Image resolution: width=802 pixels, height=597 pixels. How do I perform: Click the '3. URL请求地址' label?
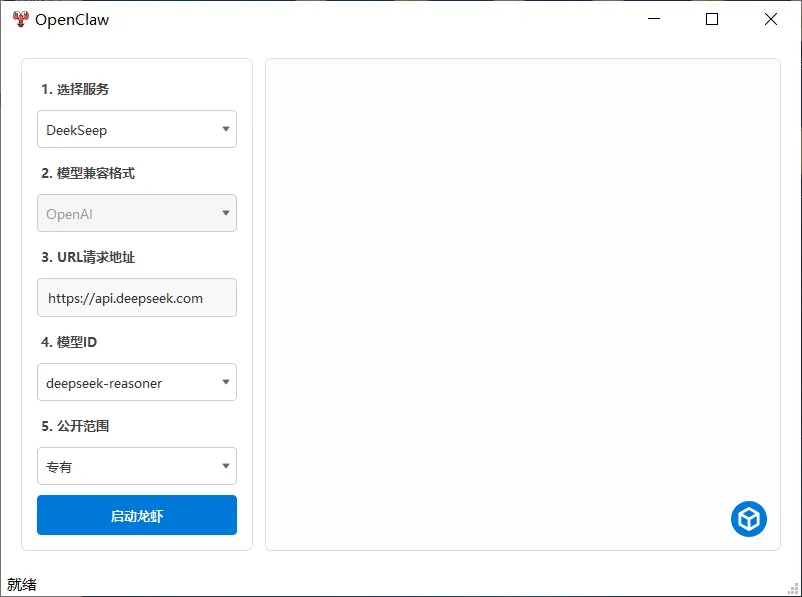[88, 257]
